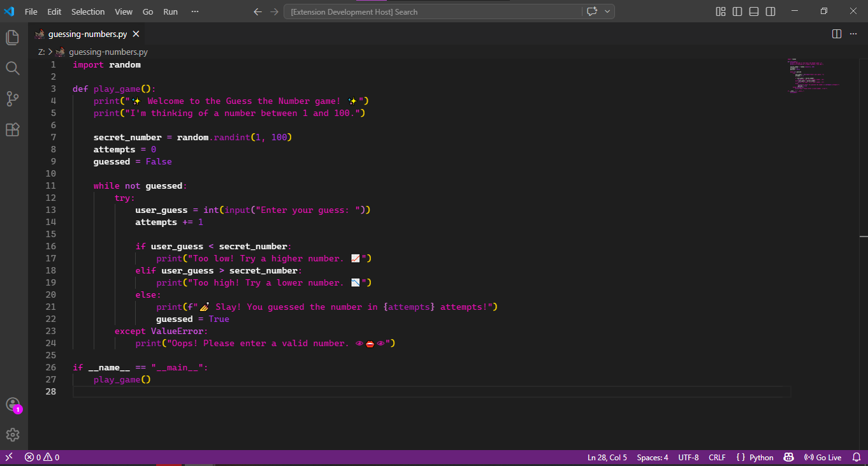Viewport: 868px width, 466px height.
Task: Click Ln 28, Col 5 in status bar
Action: pyautogui.click(x=607, y=457)
